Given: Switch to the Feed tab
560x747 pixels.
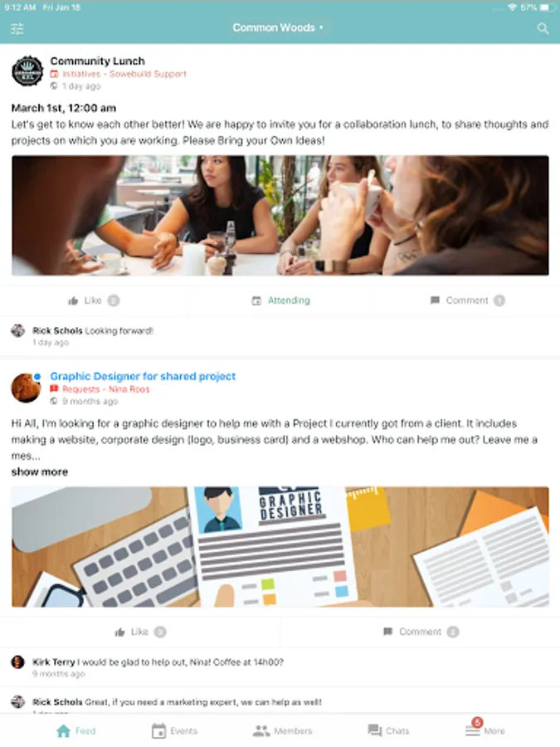Looking at the screenshot, I should pos(76,730).
